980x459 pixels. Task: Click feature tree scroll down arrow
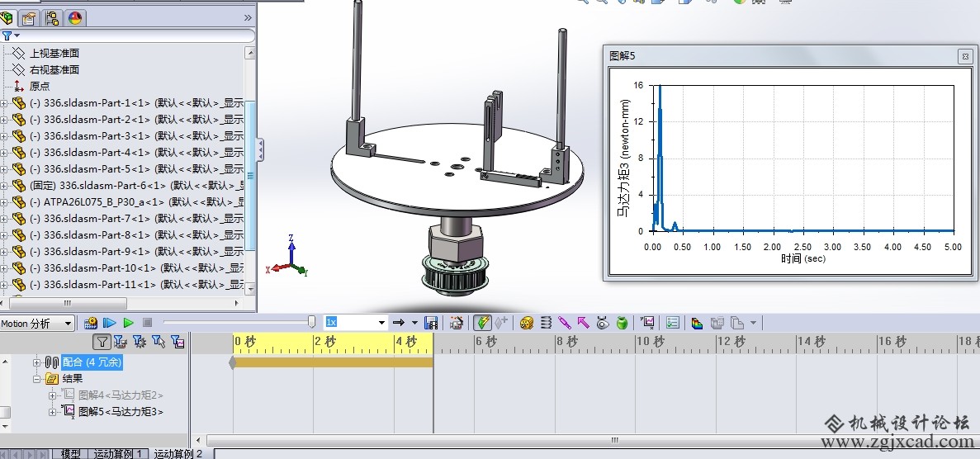point(250,290)
